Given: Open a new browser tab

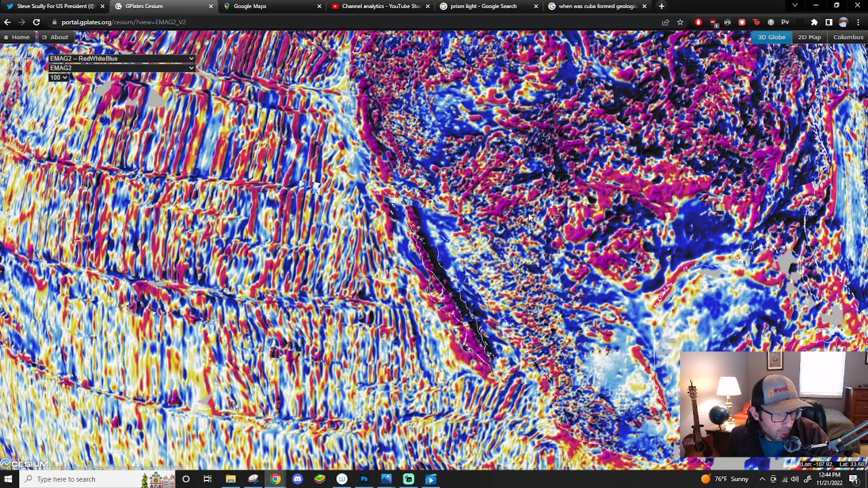Looking at the screenshot, I should click(x=661, y=6).
